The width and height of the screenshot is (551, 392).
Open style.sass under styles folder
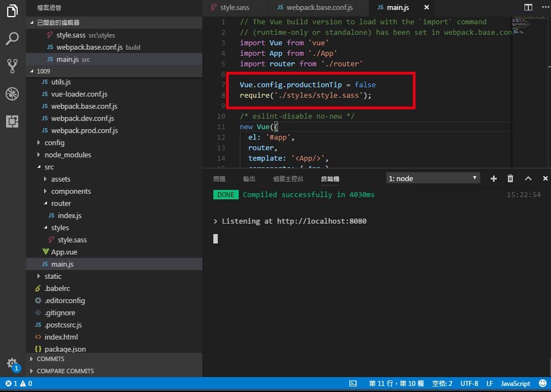pos(114,240)
